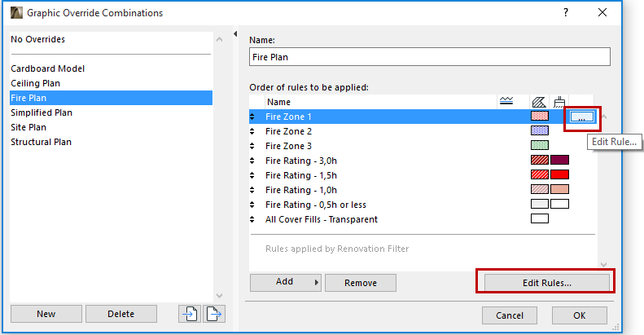Click the Fire Rating - 1,5h red swatch
The width and height of the screenshot is (644, 335).
559,175
